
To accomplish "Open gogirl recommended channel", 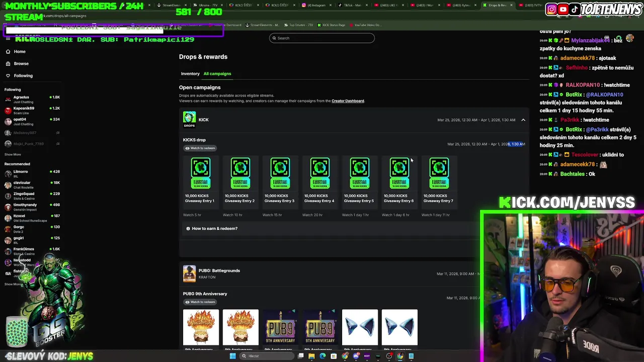I will pos(32,240).
